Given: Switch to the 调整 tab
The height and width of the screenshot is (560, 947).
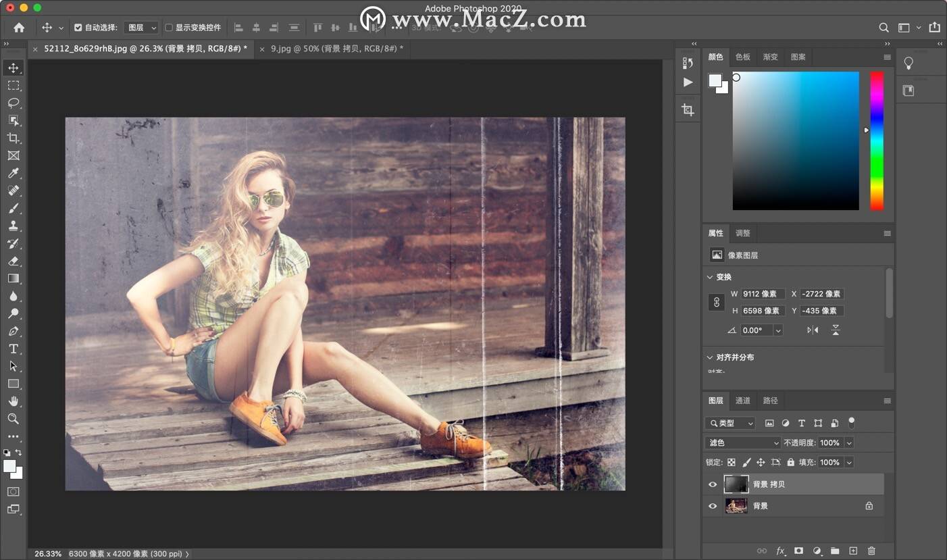Looking at the screenshot, I should point(743,233).
